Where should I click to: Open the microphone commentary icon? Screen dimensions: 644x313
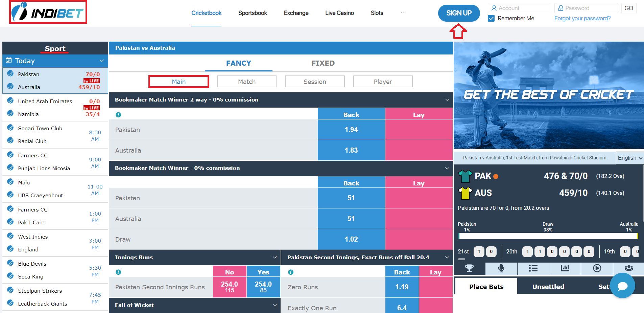tap(501, 268)
